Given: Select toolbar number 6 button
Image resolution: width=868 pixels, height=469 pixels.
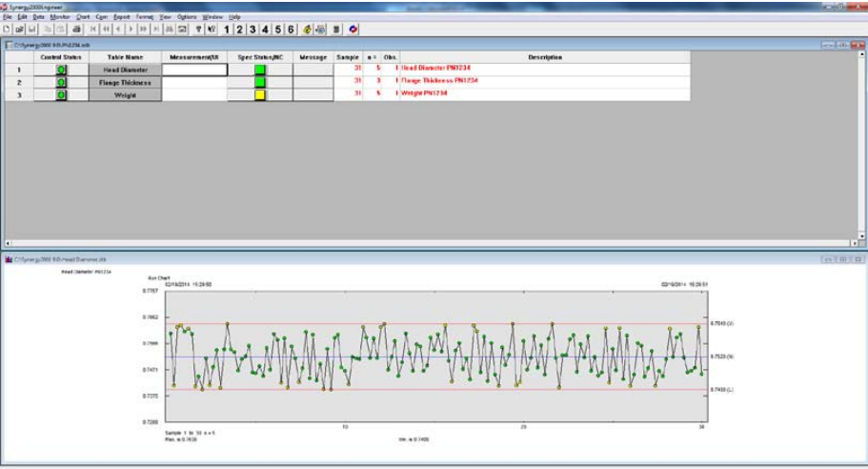Looking at the screenshot, I should (291, 30).
